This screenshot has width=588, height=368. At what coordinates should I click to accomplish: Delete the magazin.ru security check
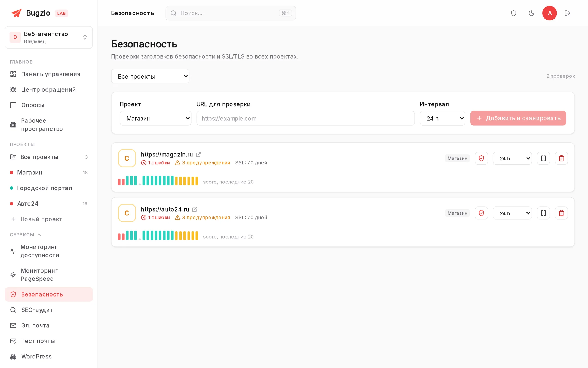point(561,158)
